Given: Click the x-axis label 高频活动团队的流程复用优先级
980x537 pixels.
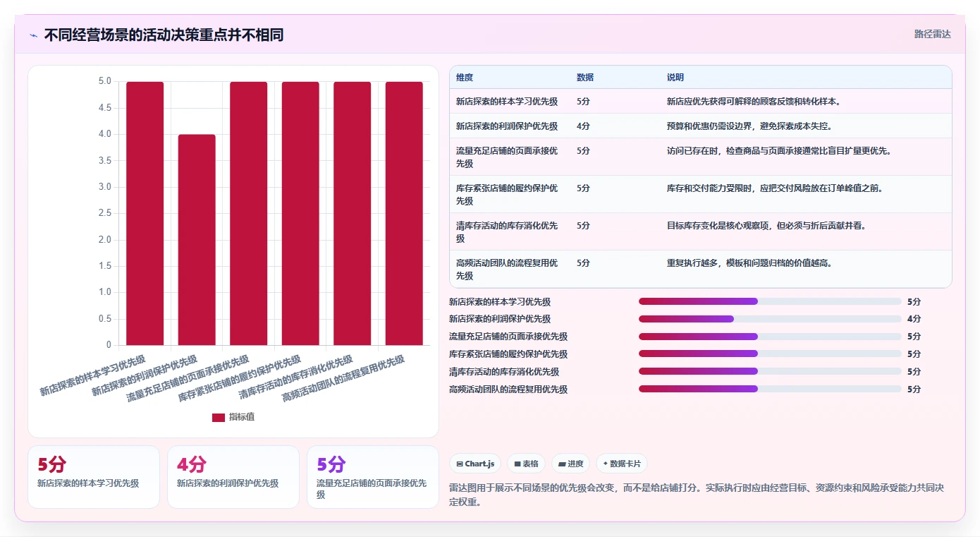Looking at the screenshot, I should 343,379.
